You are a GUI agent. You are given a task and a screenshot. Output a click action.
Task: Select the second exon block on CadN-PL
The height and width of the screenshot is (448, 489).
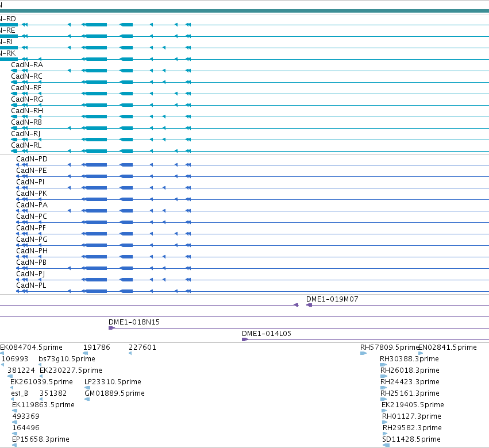[x=126, y=291]
